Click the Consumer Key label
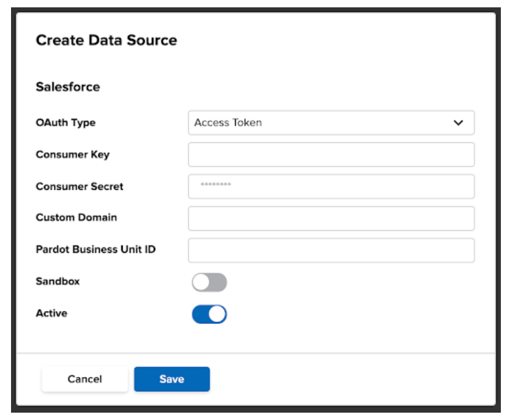The image size is (507, 420). [73, 154]
